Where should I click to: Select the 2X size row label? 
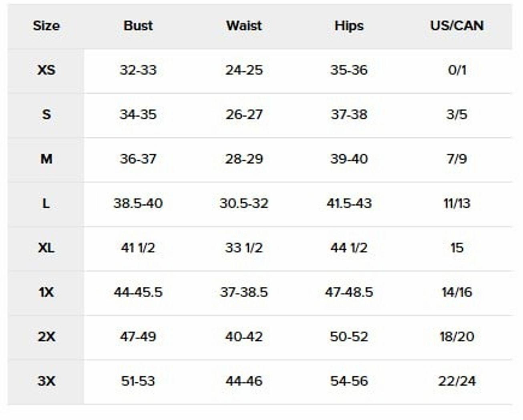click(x=46, y=337)
